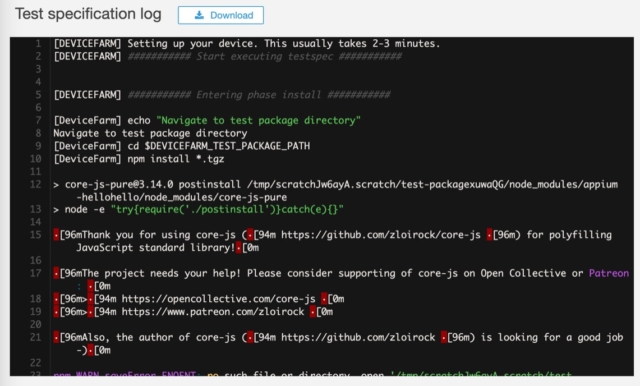This screenshot has width=640, height=386.
Task: Click 'node -e' command on line 13
Action: click(198, 209)
